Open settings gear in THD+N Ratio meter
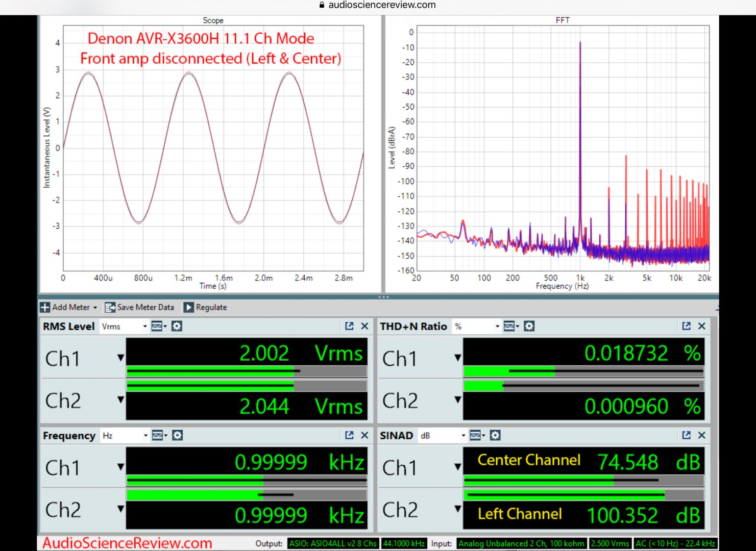756x551 pixels. (529, 326)
